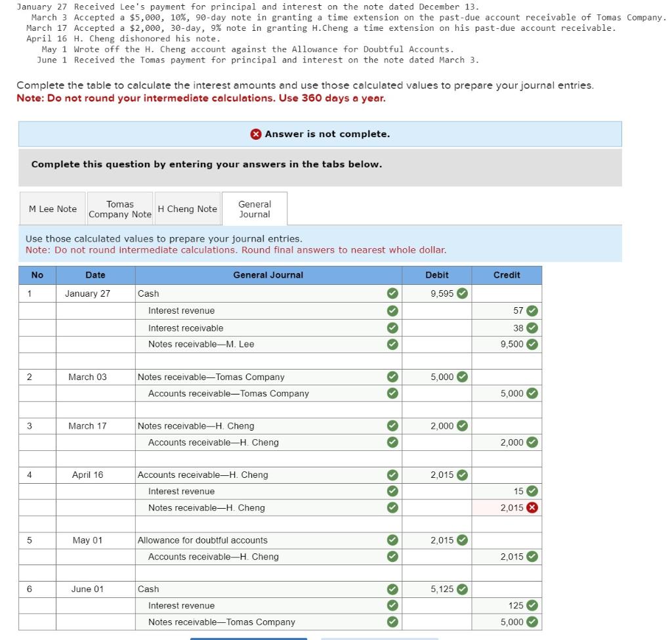Select the Interest receivable account field
The height and width of the screenshot is (640, 672).
pyautogui.click(x=268, y=328)
